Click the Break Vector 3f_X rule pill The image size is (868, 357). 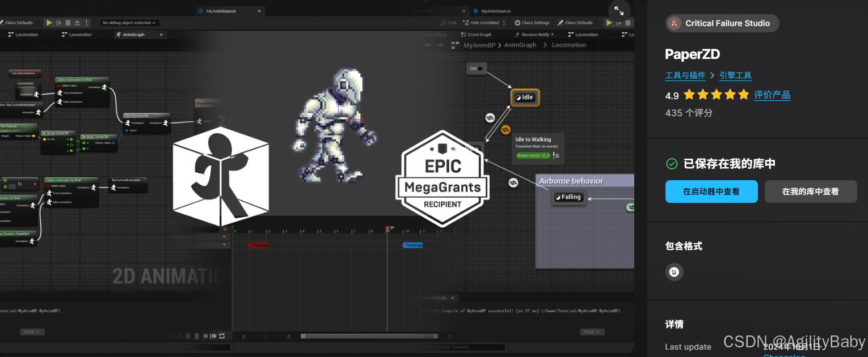(533, 155)
